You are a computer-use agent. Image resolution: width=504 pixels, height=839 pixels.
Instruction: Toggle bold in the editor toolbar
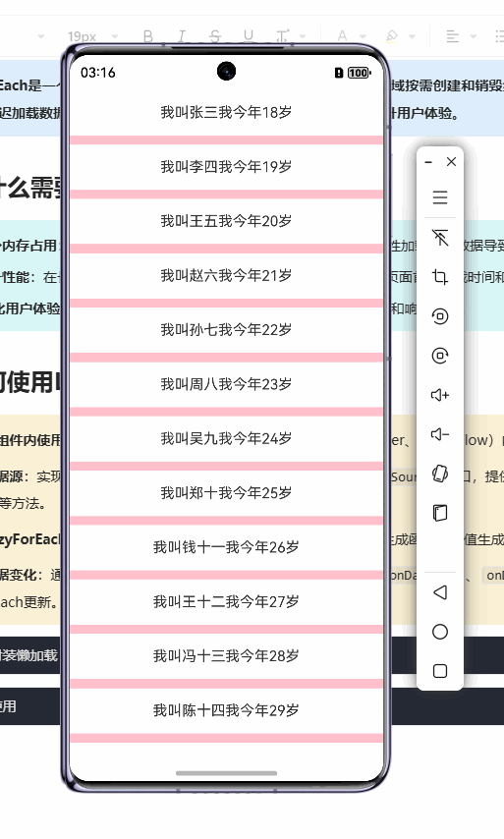(x=148, y=36)
